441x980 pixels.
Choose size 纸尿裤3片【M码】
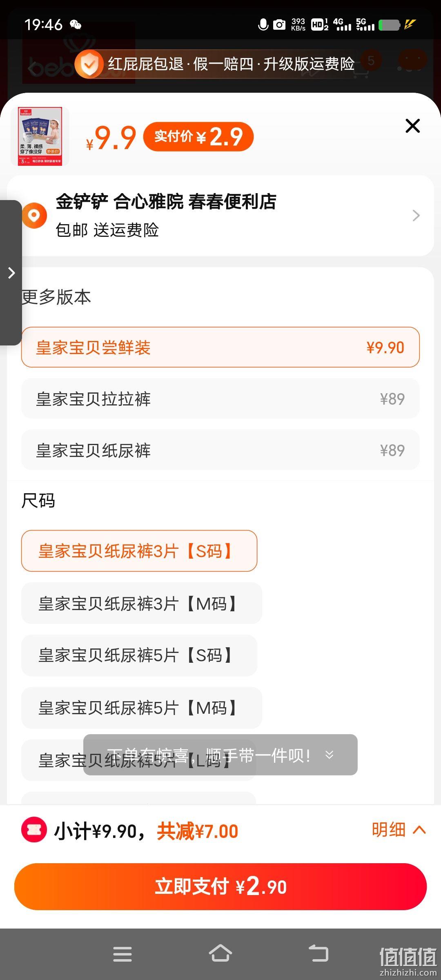pyautogui.click(x=141, y=603)
